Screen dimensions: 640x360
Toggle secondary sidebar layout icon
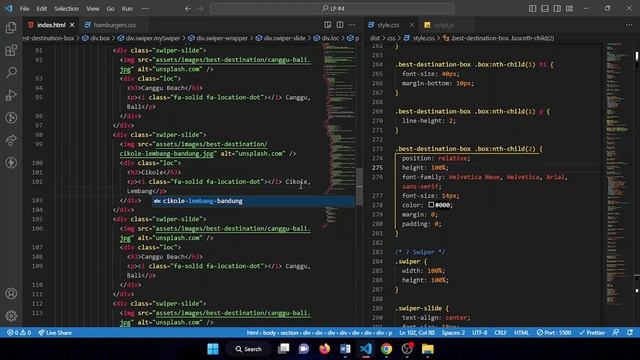pos(557,8)
